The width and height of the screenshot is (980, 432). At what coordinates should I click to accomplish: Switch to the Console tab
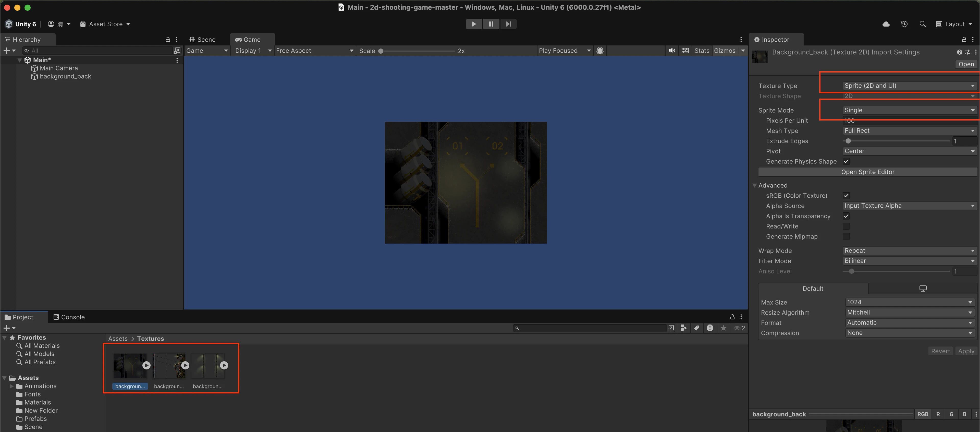tap(69, 317)
